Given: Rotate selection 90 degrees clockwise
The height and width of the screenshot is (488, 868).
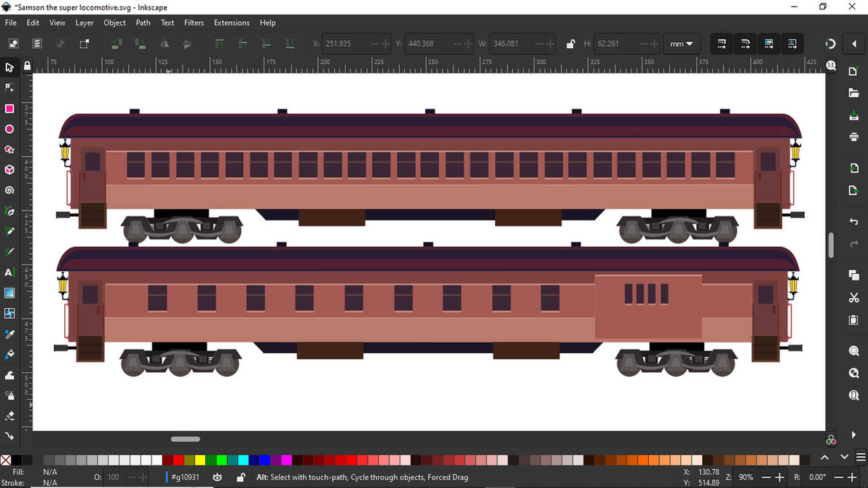Looking at the screenshot, I should (141, 44).
